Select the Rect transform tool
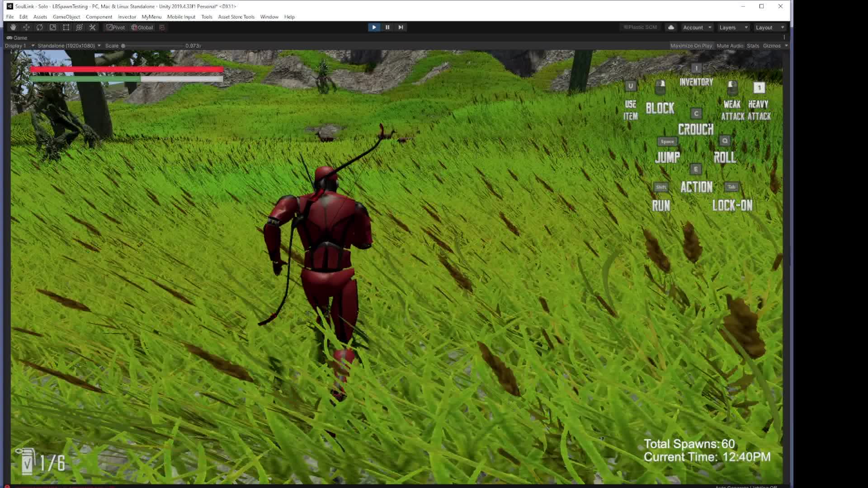This screenshot has height=488, width=868. coord(66,28)
